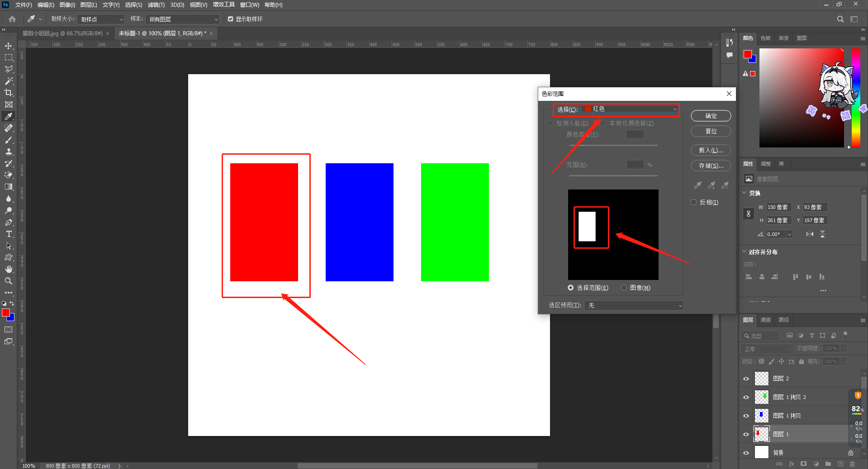Open the rotation angle dropdown
This screenshot has width=868, height=469.
789,234
